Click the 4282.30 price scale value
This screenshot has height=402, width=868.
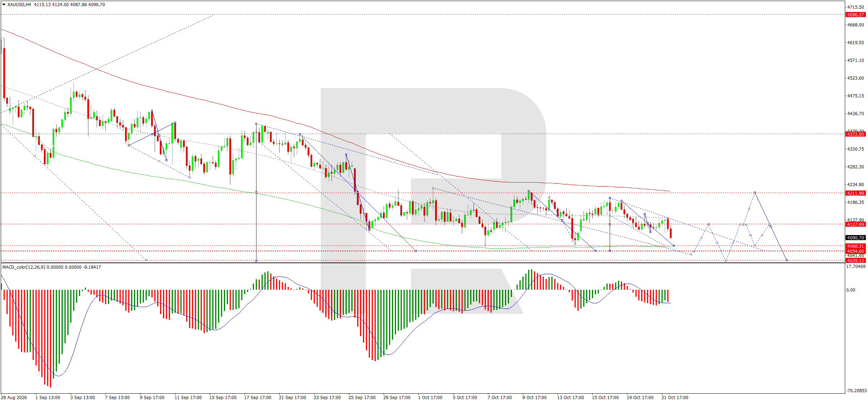(855, 167)
